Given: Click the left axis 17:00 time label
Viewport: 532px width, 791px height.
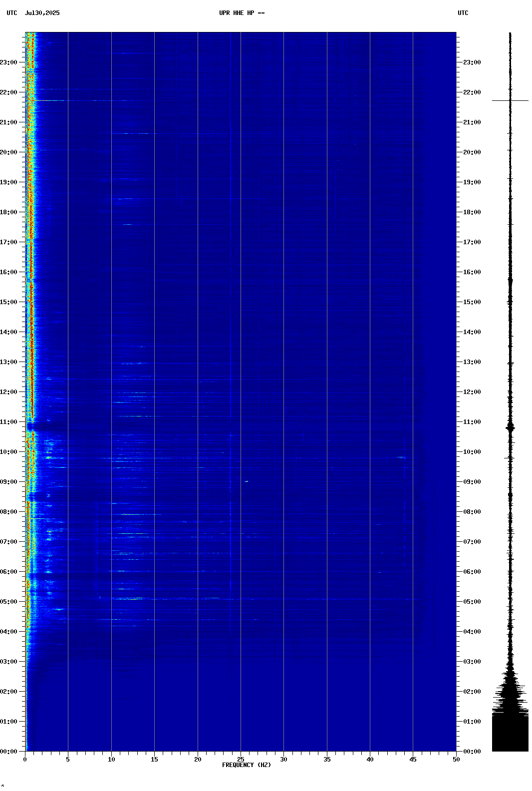Looking at the screenshot, I should 8,242.
